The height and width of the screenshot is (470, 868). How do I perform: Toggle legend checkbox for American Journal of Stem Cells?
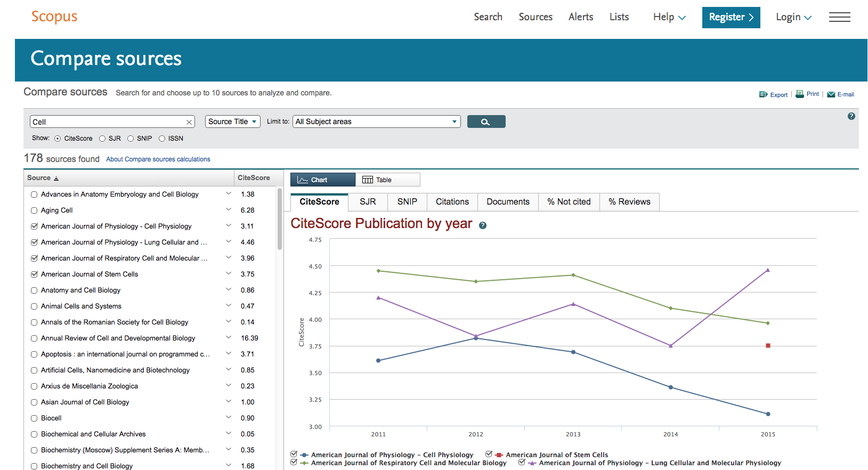coord(489,454)
